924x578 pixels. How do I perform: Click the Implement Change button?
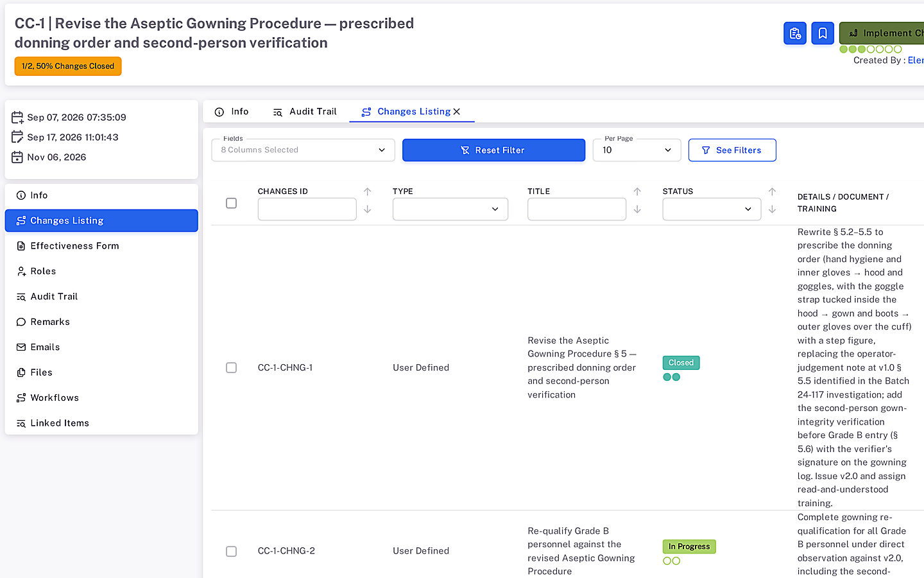pos(882,33)
